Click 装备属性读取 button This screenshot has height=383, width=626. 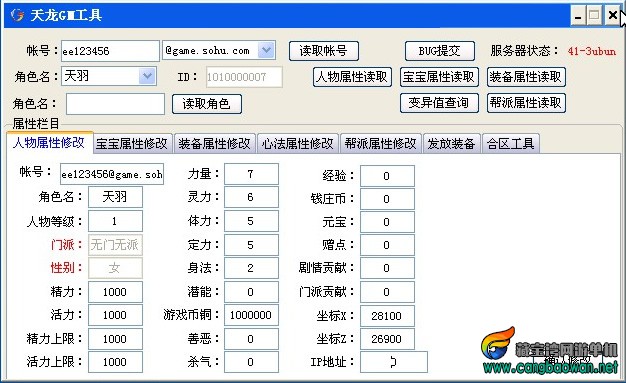(526, 77)
